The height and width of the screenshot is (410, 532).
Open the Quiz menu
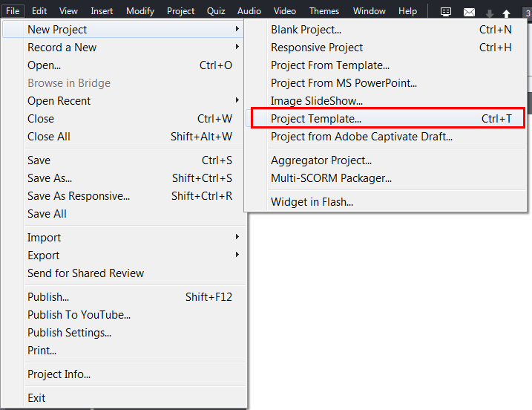point(216,11)
